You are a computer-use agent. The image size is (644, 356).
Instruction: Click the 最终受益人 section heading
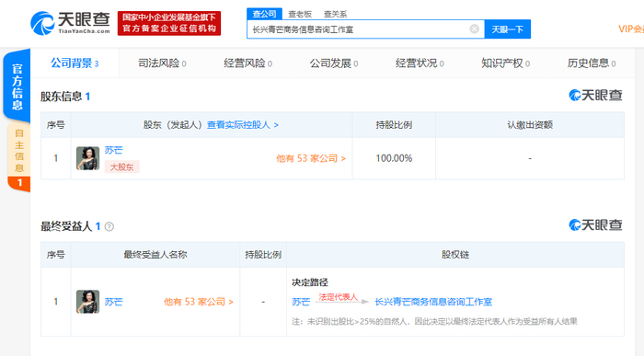coord(66,226)
